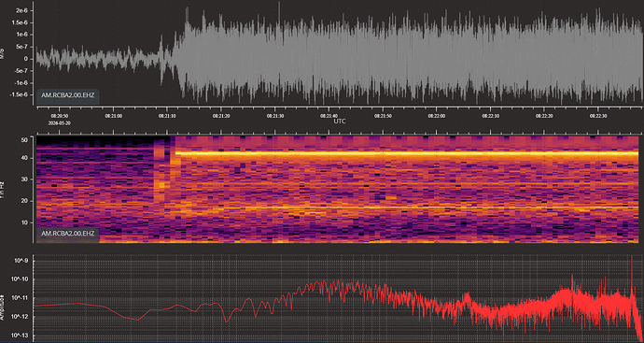This screenshot has height=343, width=644.
Task: Click the UTC axis title
Action: (x=339, y=121)
